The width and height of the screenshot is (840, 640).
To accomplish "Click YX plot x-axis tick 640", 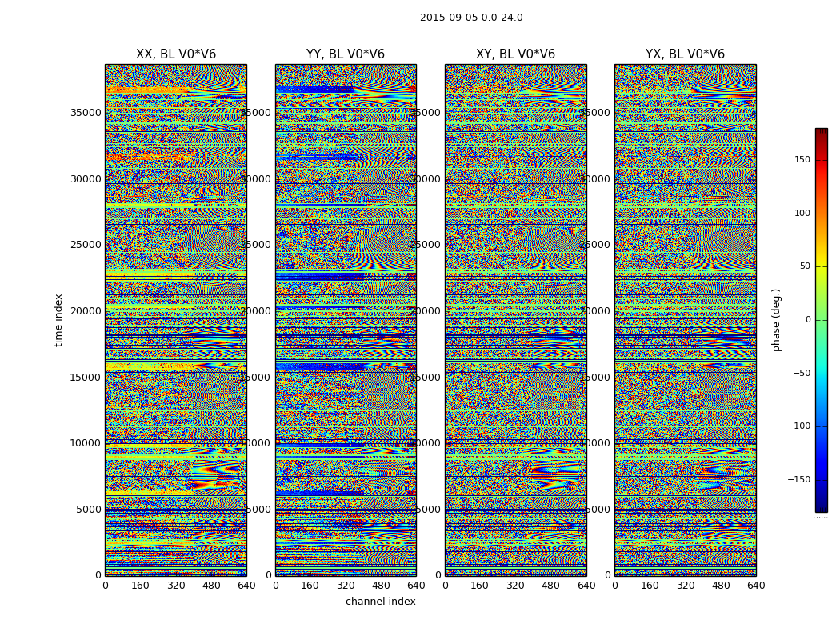I will [x=756, y=586].
